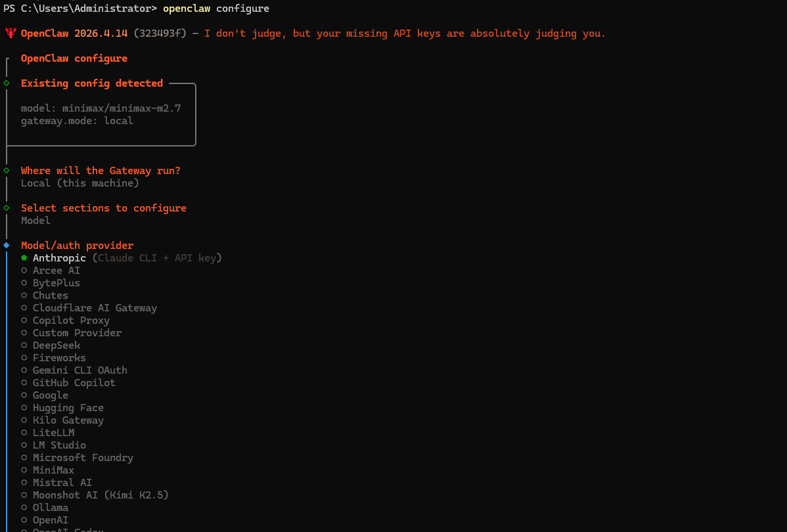Select BytePlus radio option
The width and height of the screenshot is (787, 532).
coord(56,283)
